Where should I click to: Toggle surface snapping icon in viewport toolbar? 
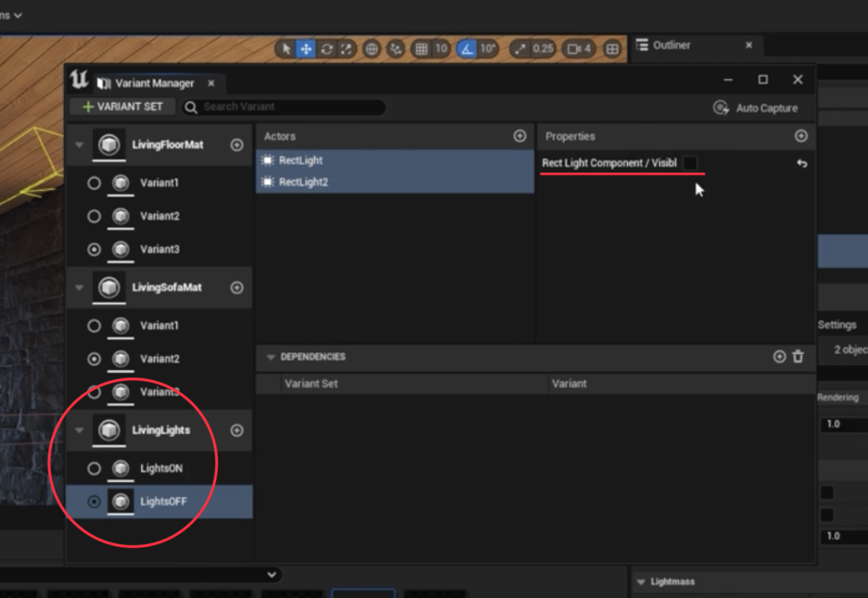coord(396,49)
